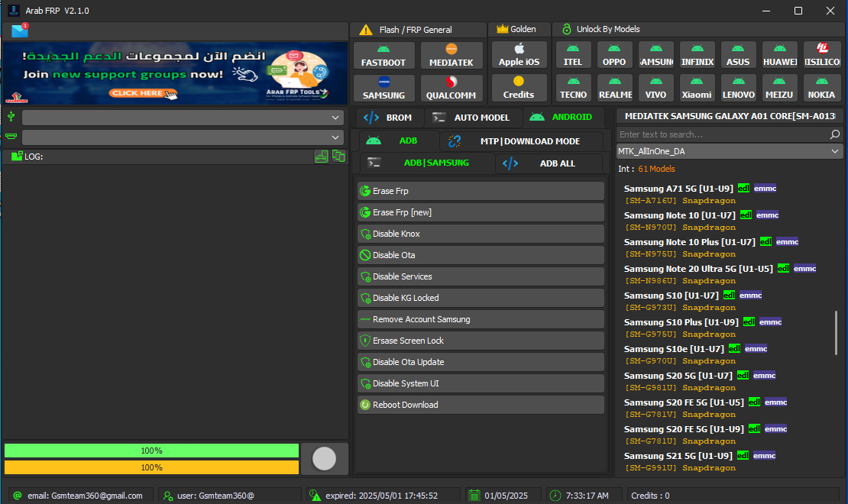Select HISILICON unlock models
The width and height of the screenshot is (848, 504).
(x=821, y=55)
